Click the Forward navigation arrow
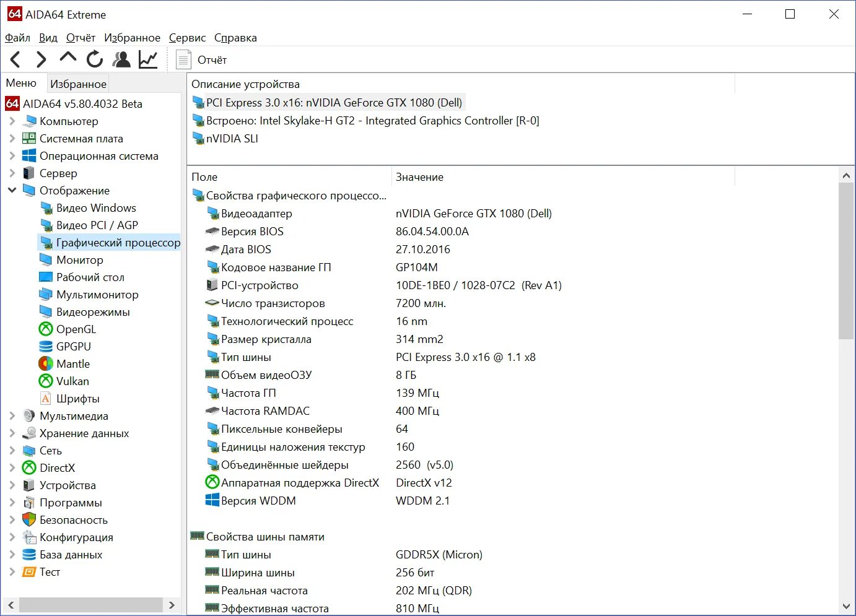856x616 pixels. click(41, 59)
